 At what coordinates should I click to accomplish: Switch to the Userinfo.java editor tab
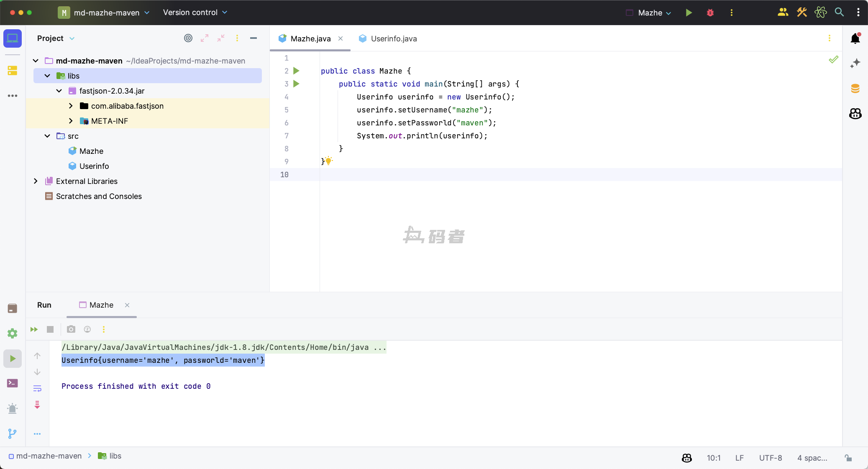(393, 38)
